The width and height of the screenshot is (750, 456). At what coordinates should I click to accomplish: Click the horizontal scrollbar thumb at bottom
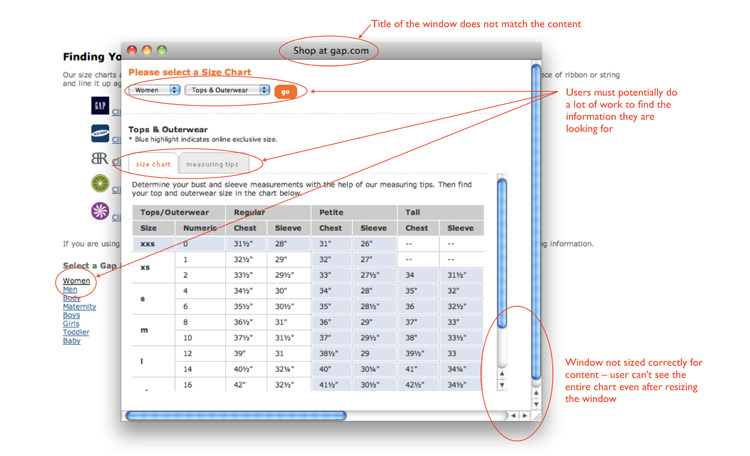click(236, 415)
